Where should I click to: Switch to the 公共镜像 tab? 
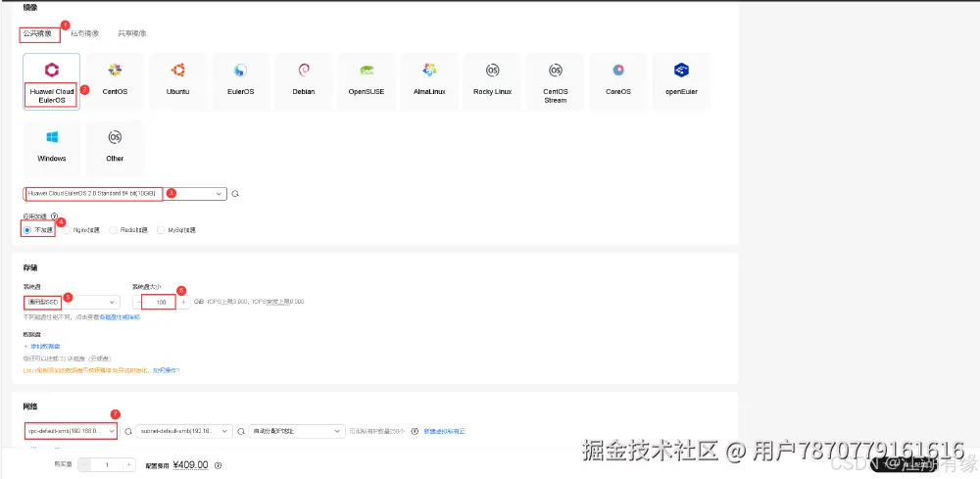pos(37,33)
